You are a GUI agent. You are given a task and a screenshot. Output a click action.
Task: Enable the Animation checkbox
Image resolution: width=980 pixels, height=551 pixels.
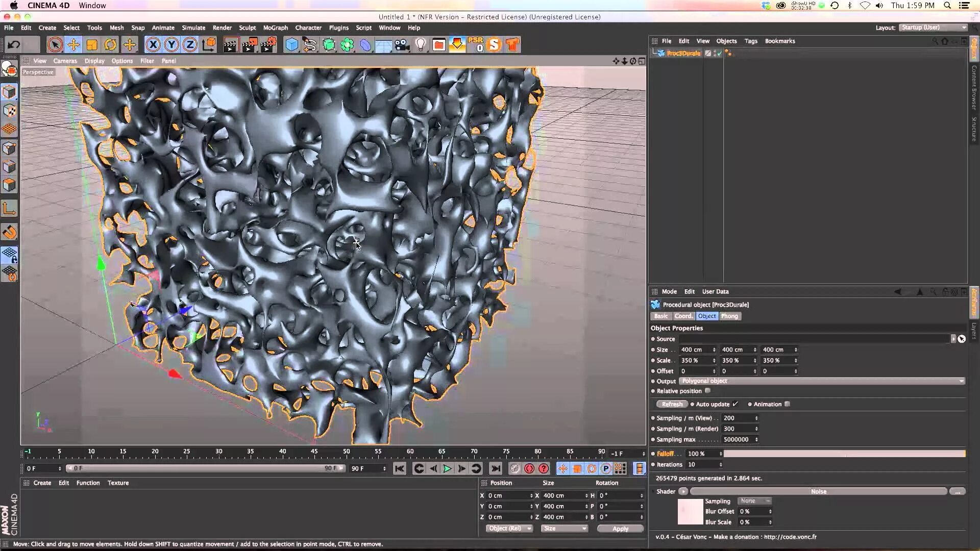(787, 404)
